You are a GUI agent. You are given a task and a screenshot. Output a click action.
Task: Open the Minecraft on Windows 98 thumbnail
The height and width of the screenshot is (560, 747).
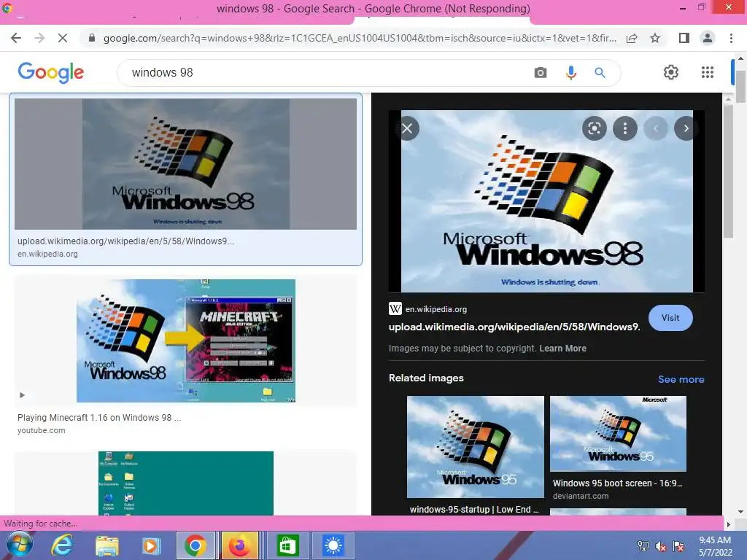[x=186, y=341]
